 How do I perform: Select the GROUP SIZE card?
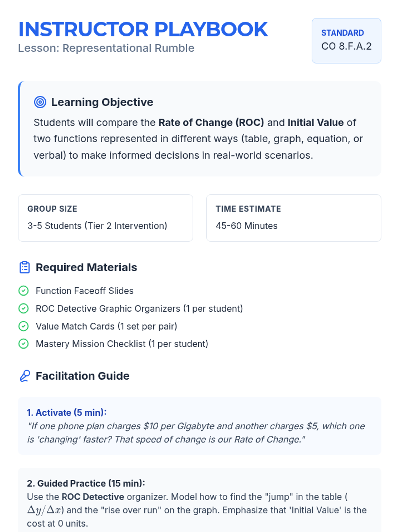[105, 218]
